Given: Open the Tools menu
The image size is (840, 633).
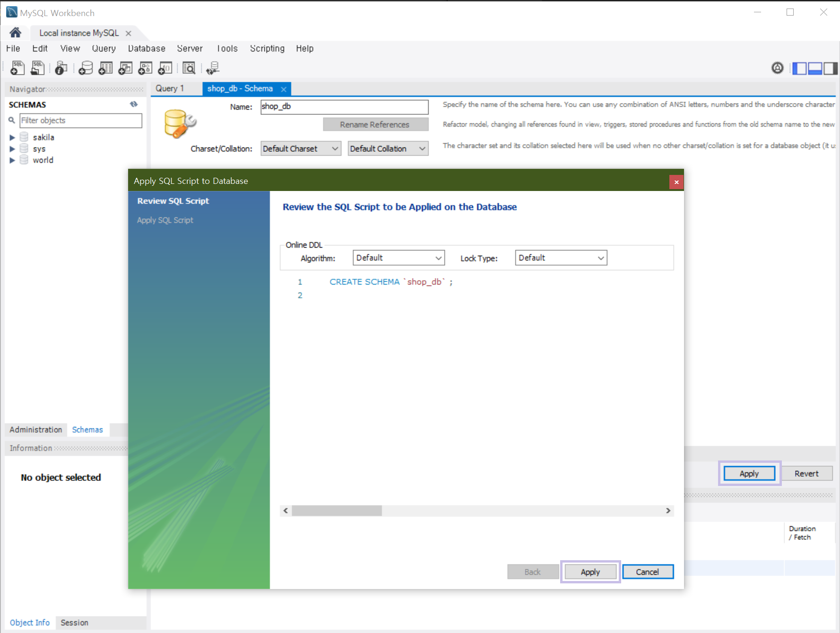Looking at the screenshot, I should tap(227, 48).
